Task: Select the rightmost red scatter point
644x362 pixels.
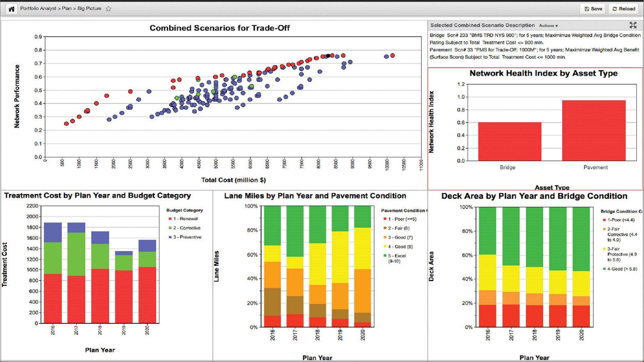Action: click(x=392, y=56)
